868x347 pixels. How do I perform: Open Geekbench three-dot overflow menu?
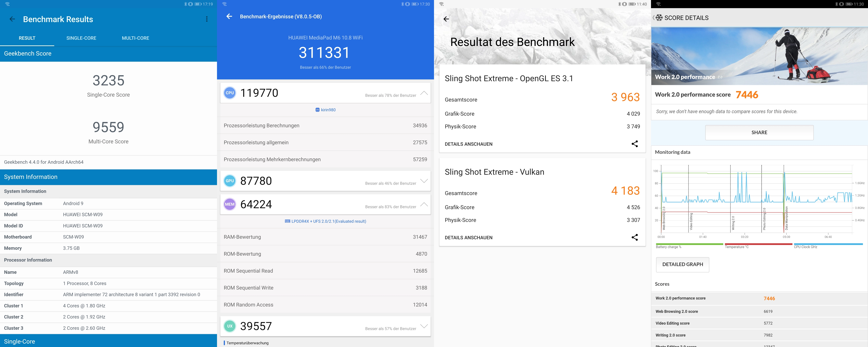[207, 19]
